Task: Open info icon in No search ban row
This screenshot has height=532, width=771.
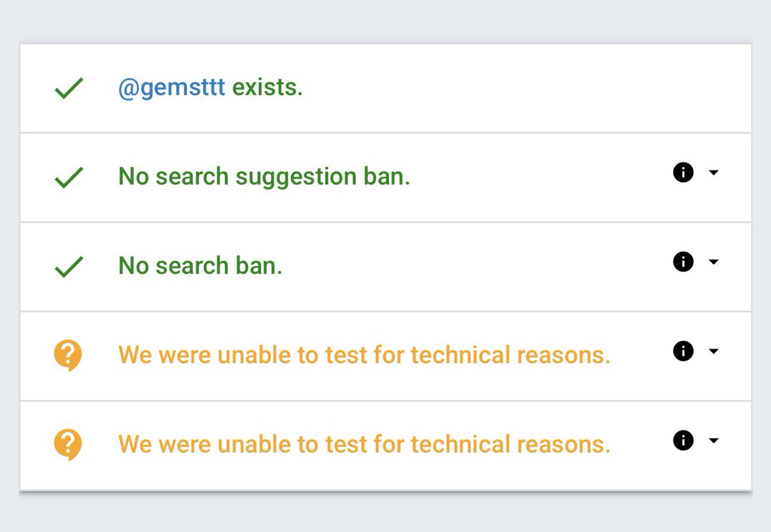Action: [683, 262]
